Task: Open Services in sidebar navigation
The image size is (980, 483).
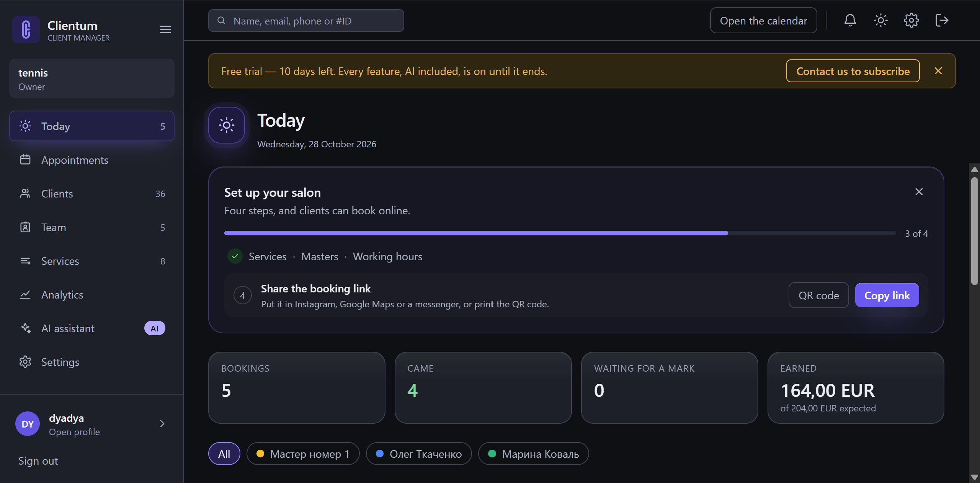Action: tap(92, 261)
